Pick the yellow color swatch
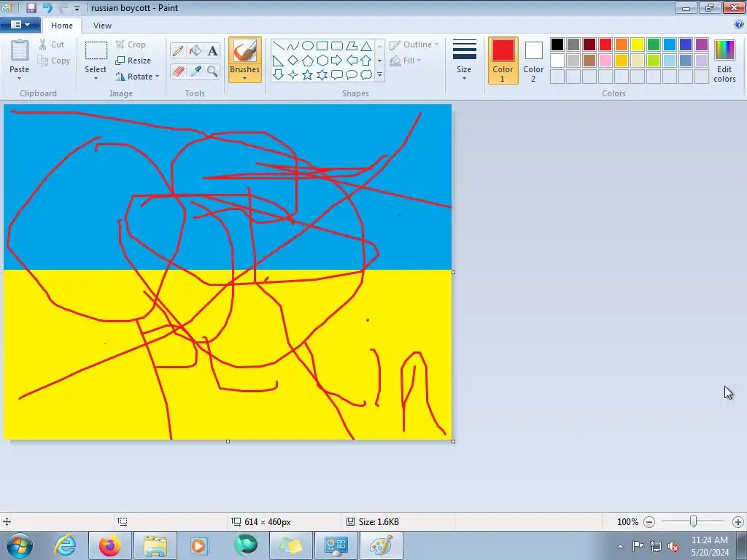Screen dimensions: 747x560 [x=638, y=44]
